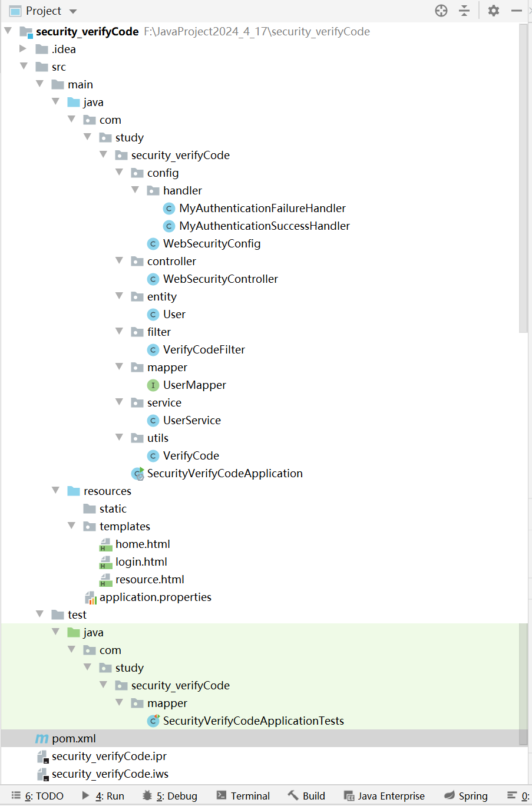This screenshot has width=532, height=806.
Task: Hide the Project panel with the minimize arrow
Action: coord(516,11)
